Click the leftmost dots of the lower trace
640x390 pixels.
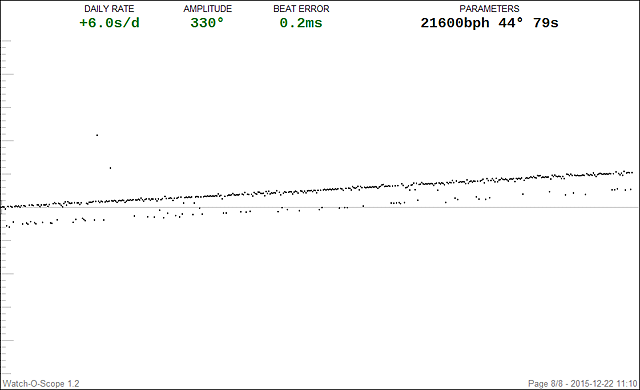click(7, 226)
